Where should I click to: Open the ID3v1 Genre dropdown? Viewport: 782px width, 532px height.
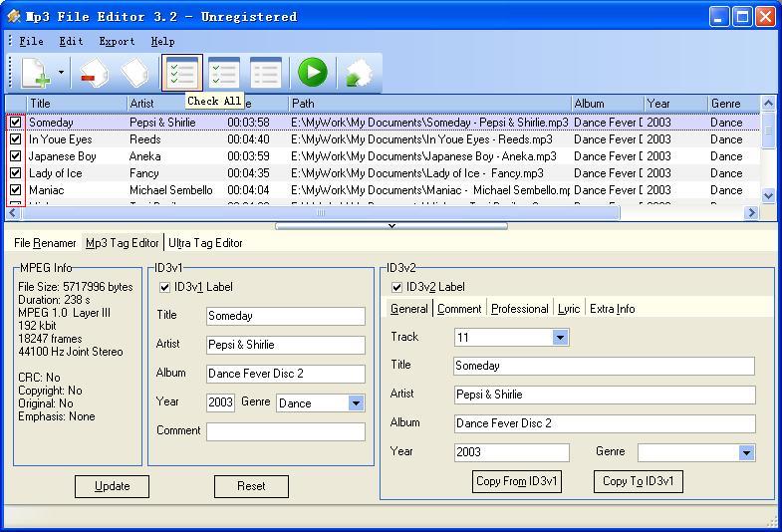click(356, 403)
